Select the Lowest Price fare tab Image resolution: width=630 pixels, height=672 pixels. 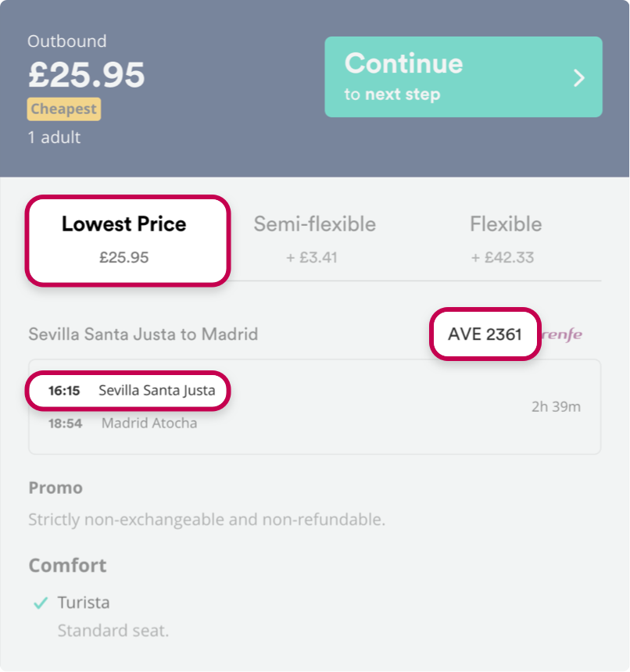[127, 241]
